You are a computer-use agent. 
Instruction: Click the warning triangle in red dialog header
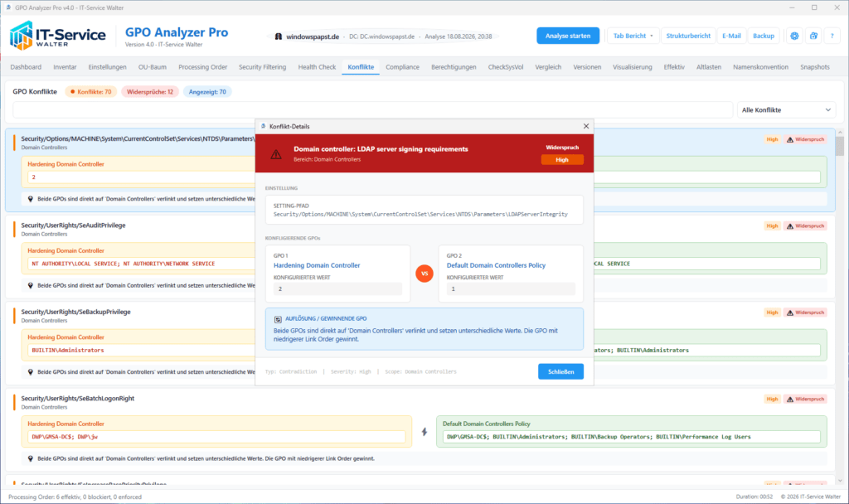tap(276, 154)
